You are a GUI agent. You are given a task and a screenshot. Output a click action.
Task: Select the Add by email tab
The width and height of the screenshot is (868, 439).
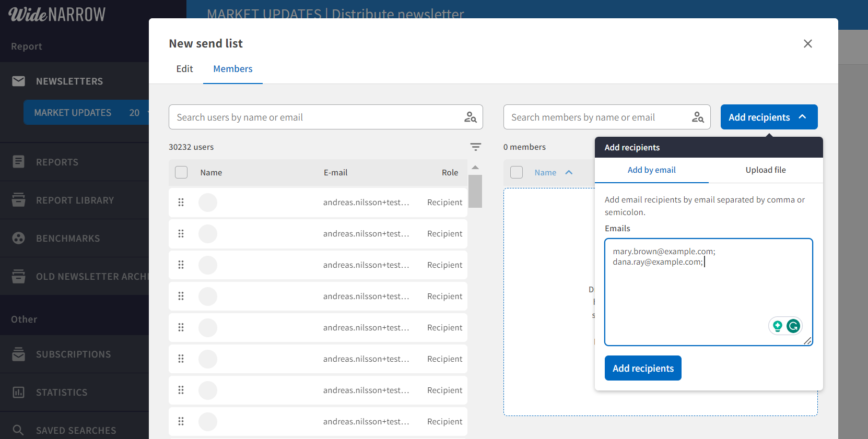pyautogui.click(x=651, y=170)
